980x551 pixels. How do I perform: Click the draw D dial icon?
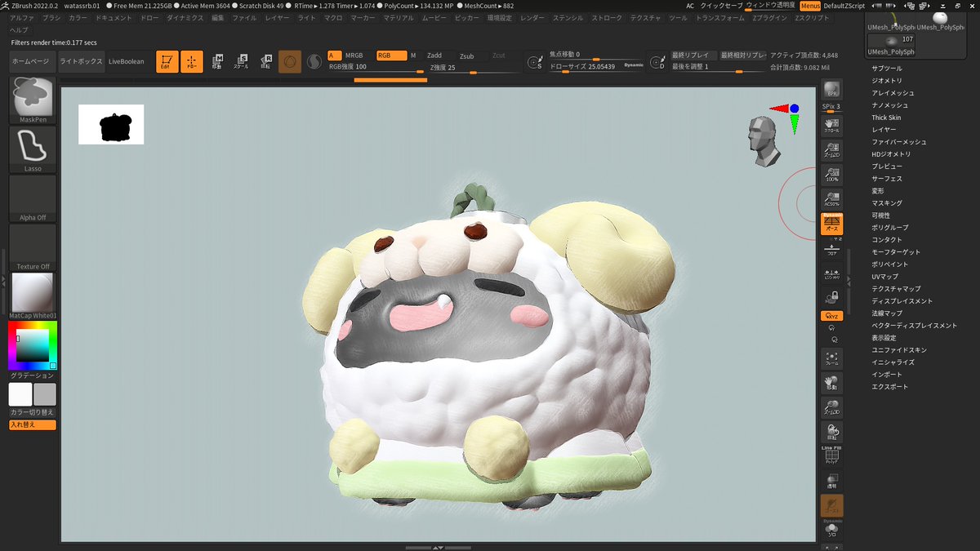pyautogui.click(x=657, y=62)
